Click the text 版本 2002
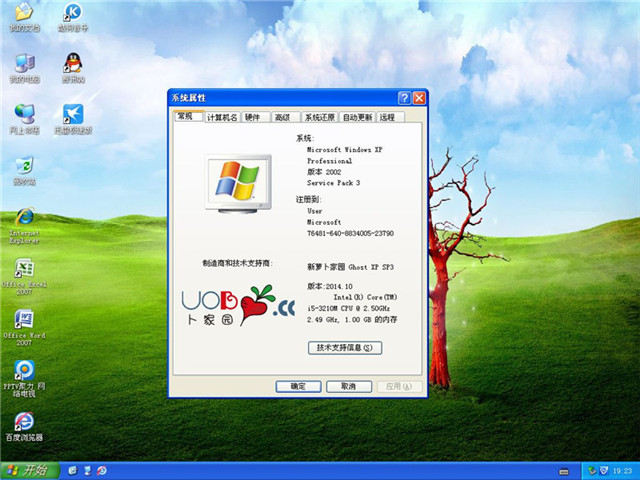This screenshot has height=480, width=640. (x=324, y=172)
